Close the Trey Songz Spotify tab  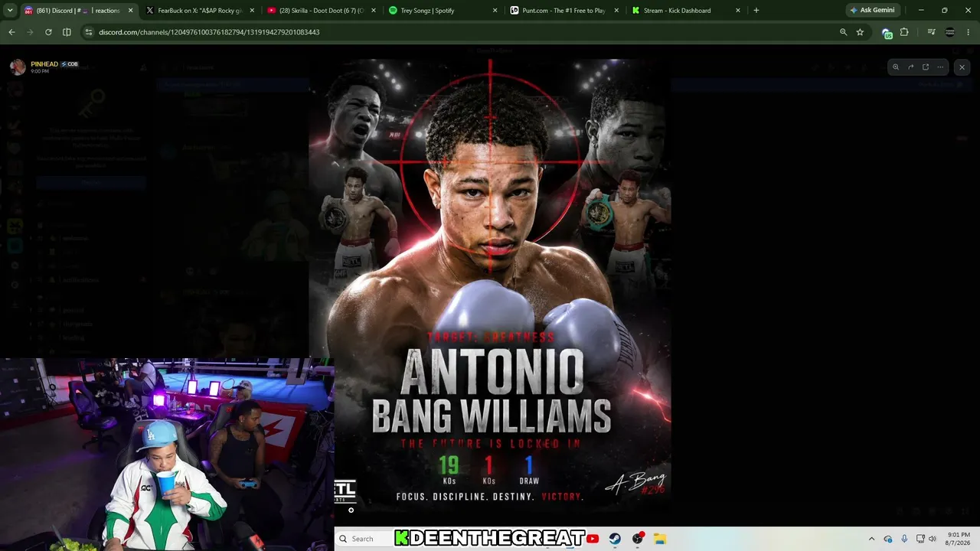495,11
